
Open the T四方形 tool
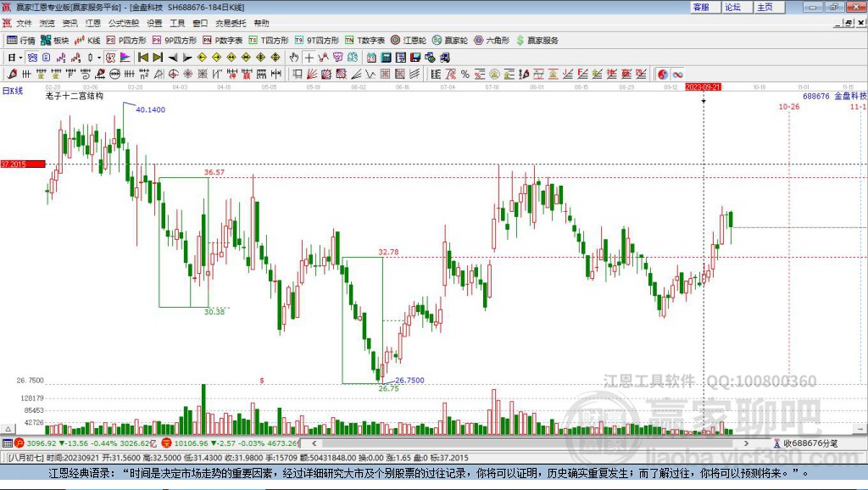coord(269,41)
